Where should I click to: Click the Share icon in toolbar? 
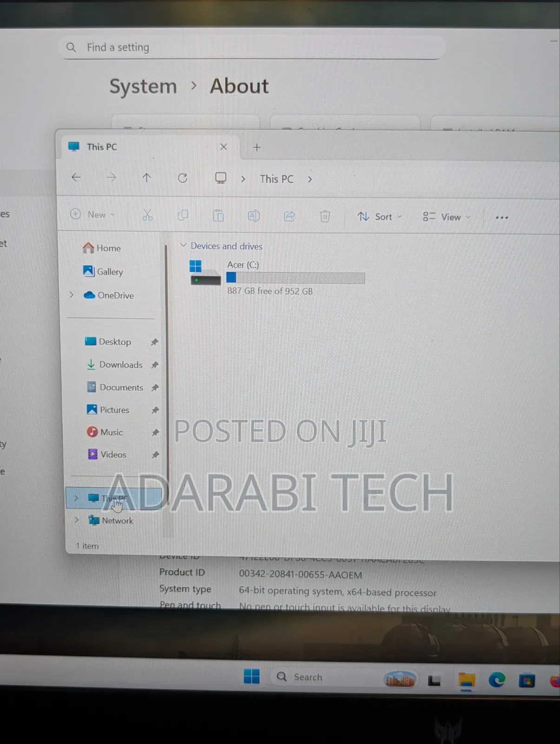pyautogui.click(x=290, y=216)
